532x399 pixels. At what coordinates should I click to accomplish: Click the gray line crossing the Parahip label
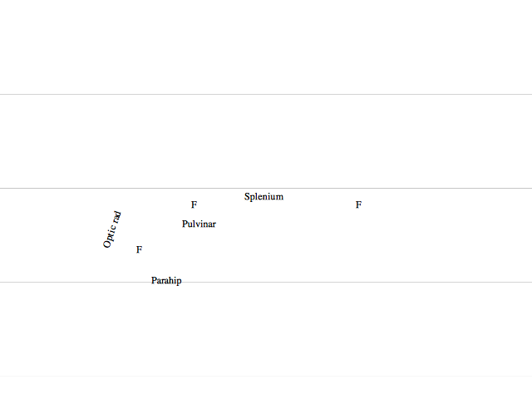click(266, 282)
